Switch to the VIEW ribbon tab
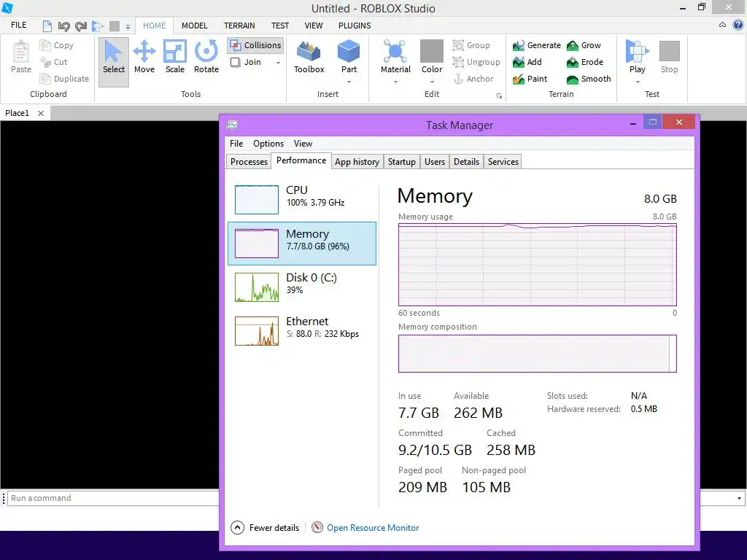The height and width of the screenshot is (560, 747). pos(314,26)
